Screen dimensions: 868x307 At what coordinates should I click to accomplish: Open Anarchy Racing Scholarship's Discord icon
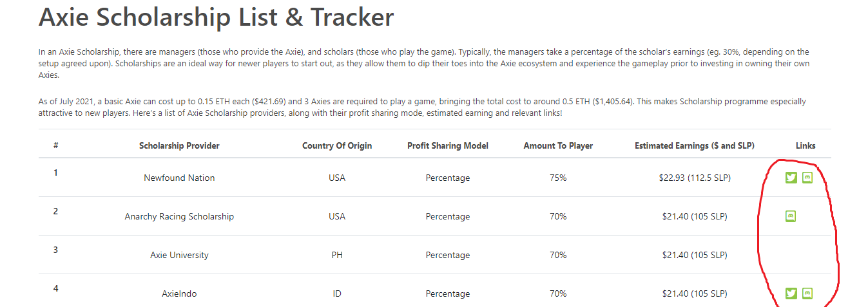[791, 216]
